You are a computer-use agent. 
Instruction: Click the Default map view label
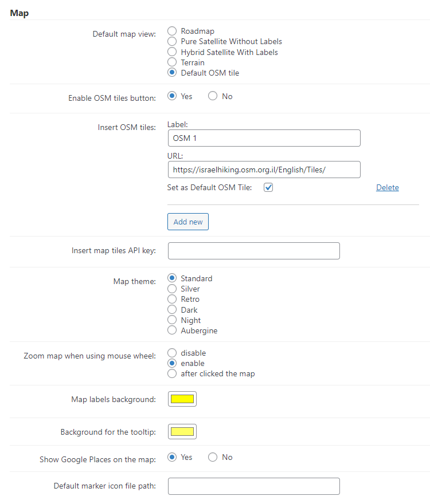124,34
